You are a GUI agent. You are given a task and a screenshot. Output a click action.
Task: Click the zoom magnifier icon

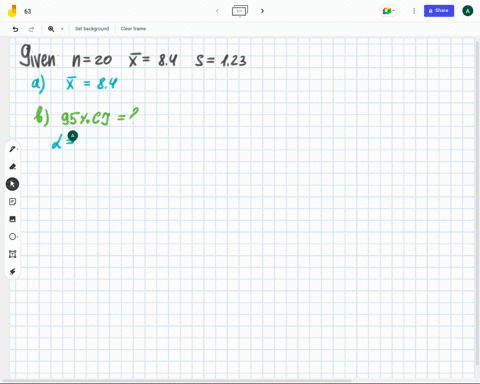[x=51, y=29]
